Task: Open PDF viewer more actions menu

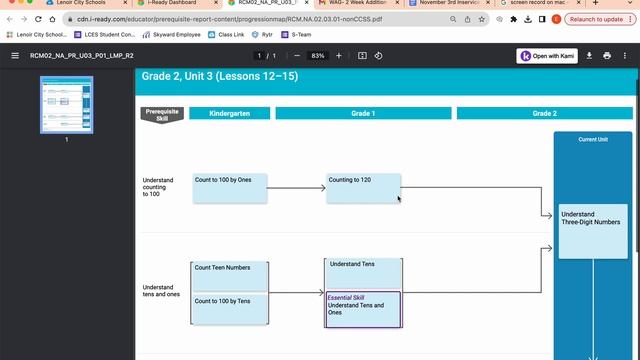Action: click(x=625, y=56)
